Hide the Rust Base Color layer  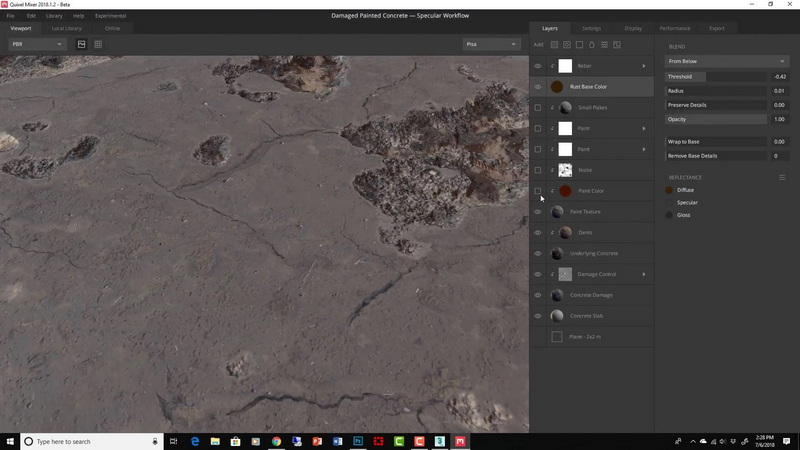[538, 87]
